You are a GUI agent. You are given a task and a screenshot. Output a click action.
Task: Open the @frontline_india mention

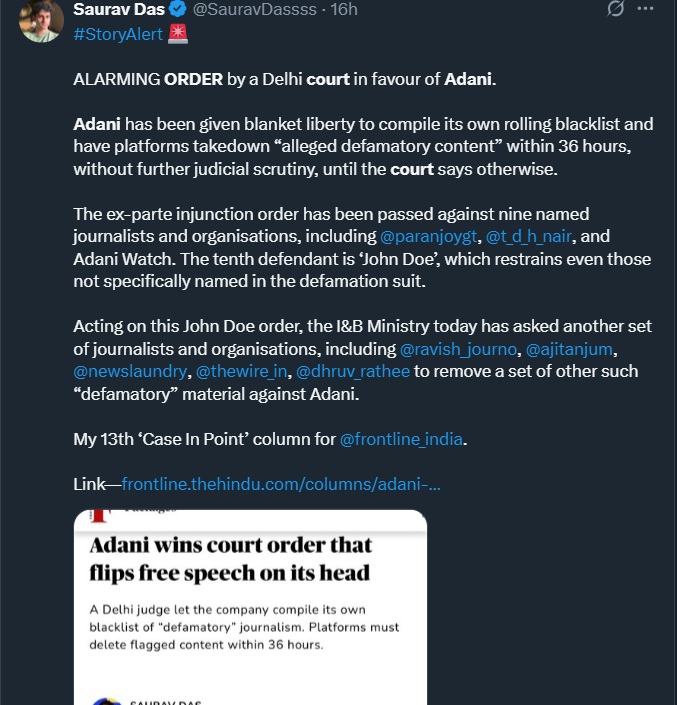[x=404, y=438]
